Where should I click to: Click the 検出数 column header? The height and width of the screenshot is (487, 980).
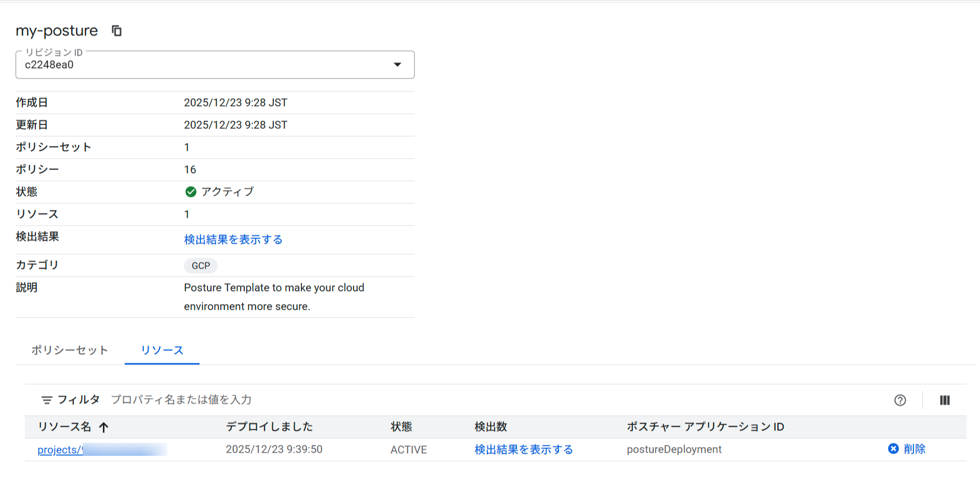coord(490,427)
